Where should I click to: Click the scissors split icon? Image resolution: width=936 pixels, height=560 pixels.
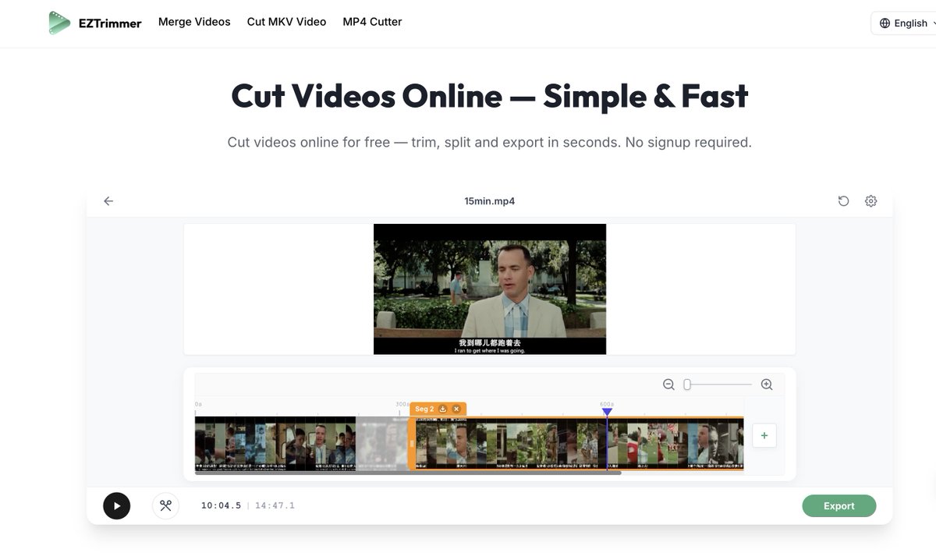(x=165, y=505)
